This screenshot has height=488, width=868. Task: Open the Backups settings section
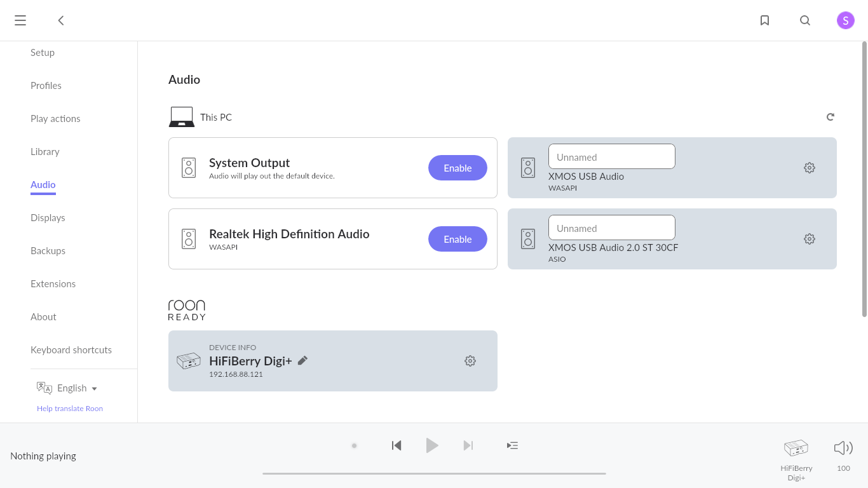48,251
